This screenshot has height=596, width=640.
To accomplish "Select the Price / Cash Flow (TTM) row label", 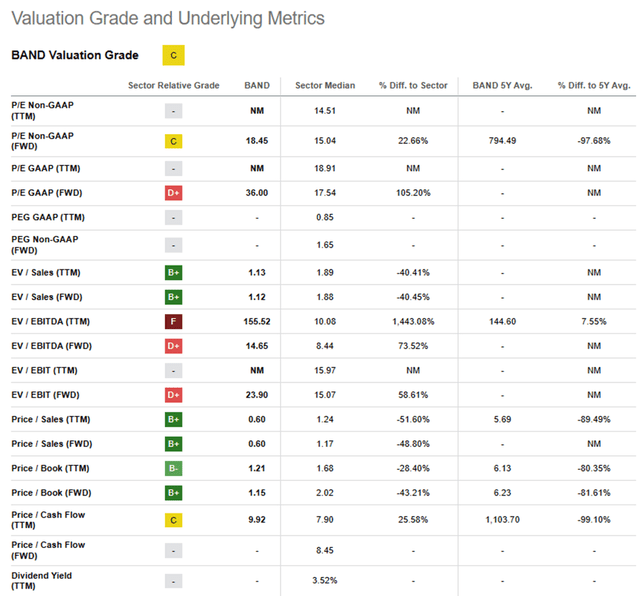I will (x=48, y=520).
